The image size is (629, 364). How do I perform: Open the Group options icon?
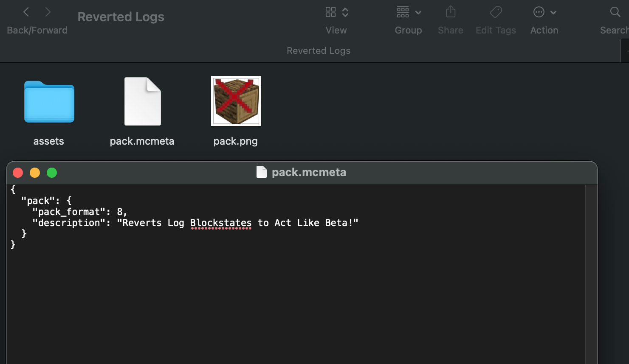click(x=403, y=12)
